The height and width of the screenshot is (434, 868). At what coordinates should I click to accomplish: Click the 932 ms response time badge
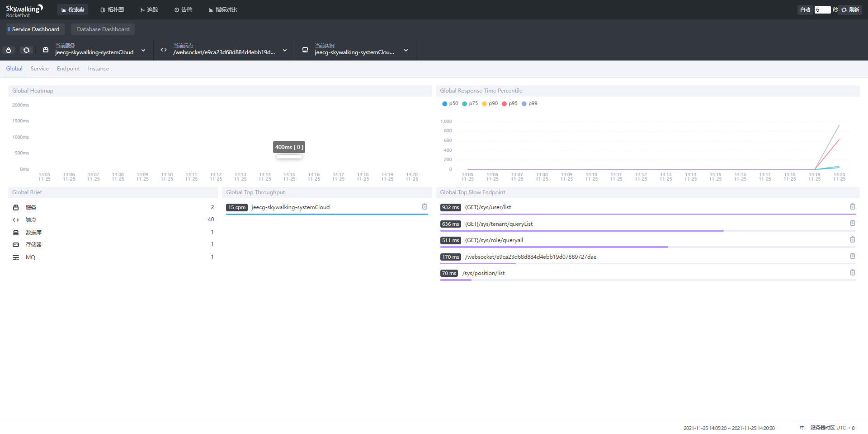pyautogui.click(x=450, y=207)
